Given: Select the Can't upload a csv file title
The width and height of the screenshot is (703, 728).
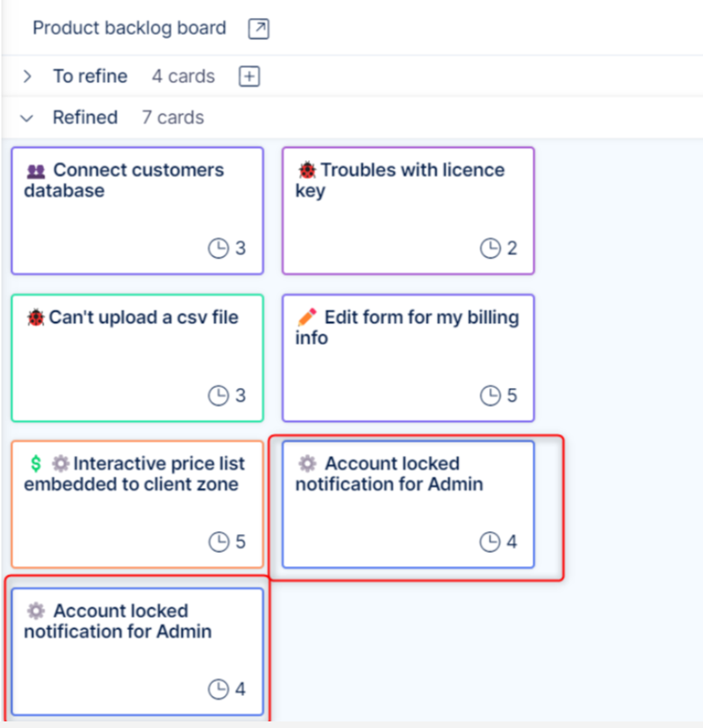Looking at the screenshot, I should [x=143, y=317].
